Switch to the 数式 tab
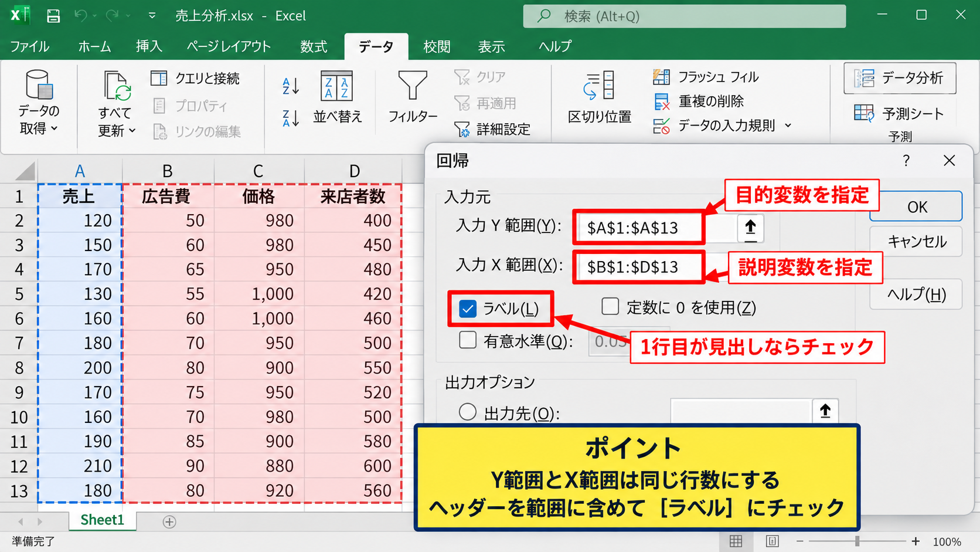This screenshot has height=552, width=980. (x=314, y=46)
